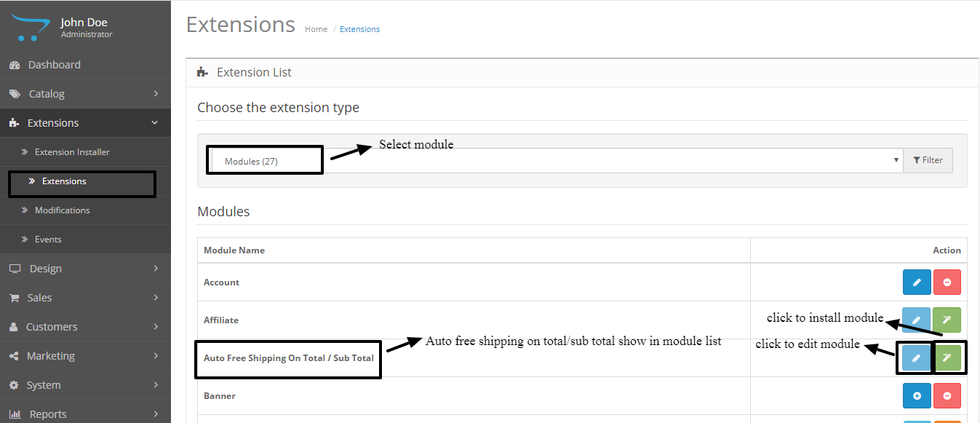Image resolution: width=980 pixels, height=423 pixels.
Task: Click the red uninstall button for Account
Action: 947,282
